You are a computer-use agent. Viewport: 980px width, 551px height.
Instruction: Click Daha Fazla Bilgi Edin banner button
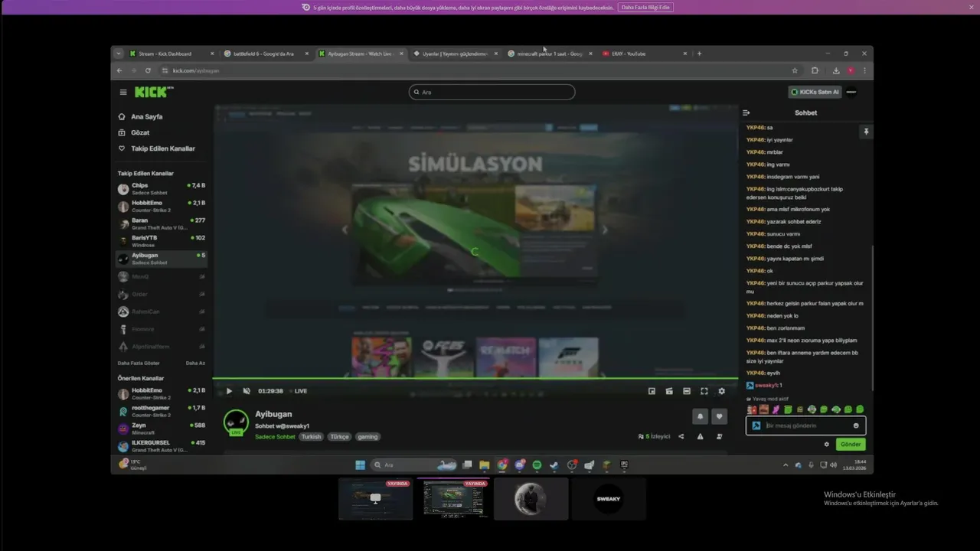[645, 7]
